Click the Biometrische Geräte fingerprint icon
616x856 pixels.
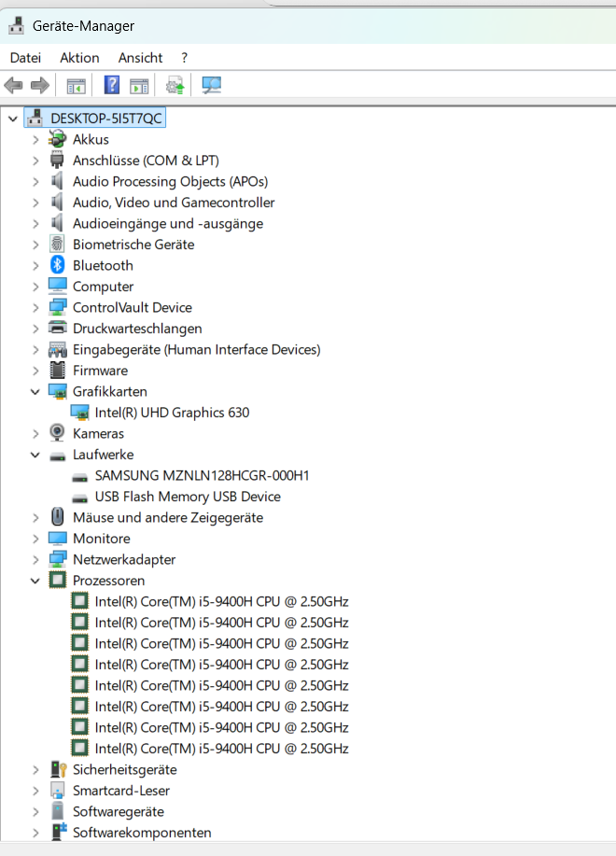57,244
